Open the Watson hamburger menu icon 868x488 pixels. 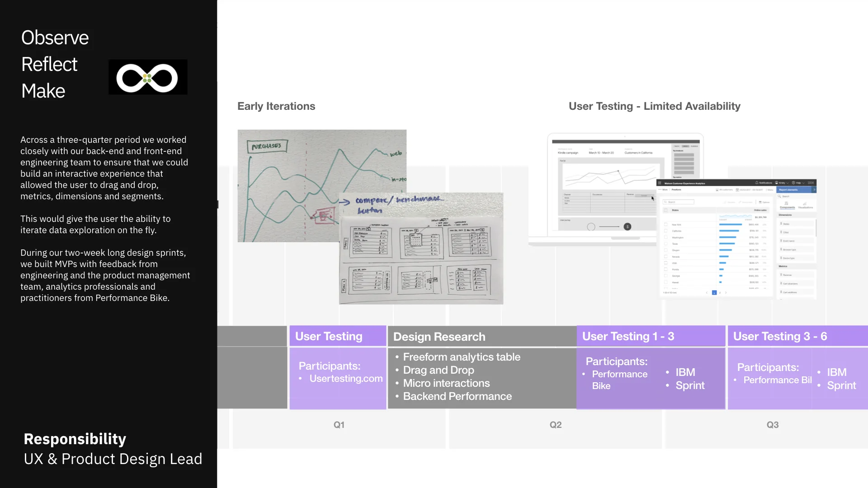point(660,183)
